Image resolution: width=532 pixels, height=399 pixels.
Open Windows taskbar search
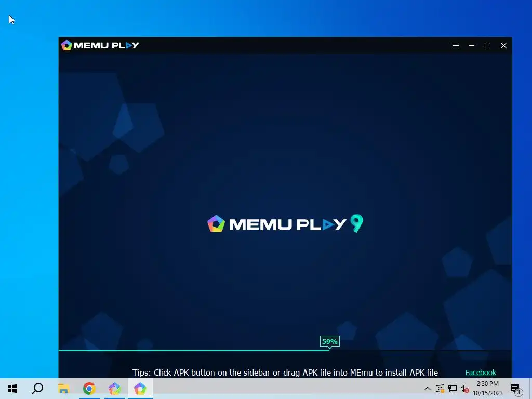point(37,389)
